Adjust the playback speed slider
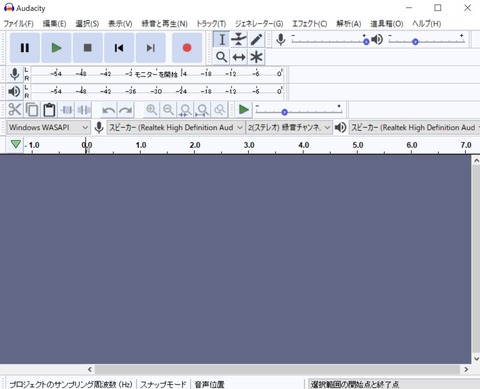This screenshot has width=480, height=389. (x=299, y=110)
